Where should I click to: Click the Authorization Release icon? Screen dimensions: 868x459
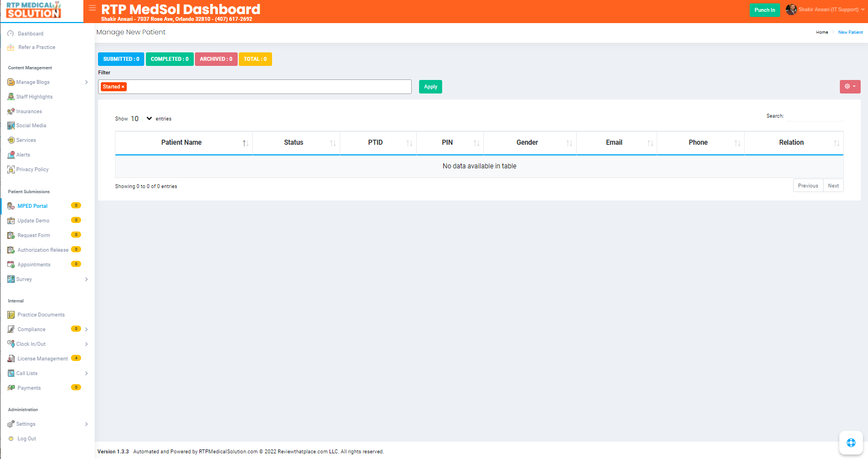pos(11,250)
